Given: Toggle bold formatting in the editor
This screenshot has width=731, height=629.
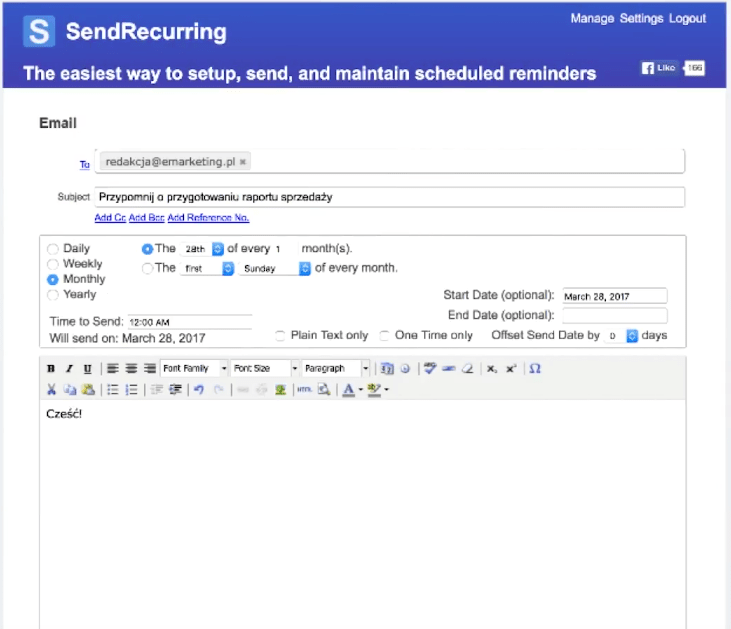Looking at the screenshot, I should coord(51,369).
